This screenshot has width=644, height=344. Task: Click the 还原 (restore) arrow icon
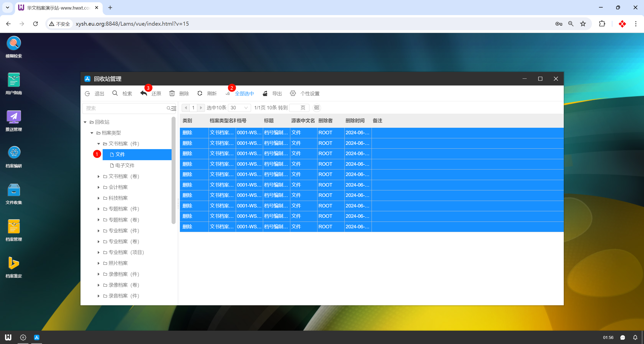(x=144, y=94)
